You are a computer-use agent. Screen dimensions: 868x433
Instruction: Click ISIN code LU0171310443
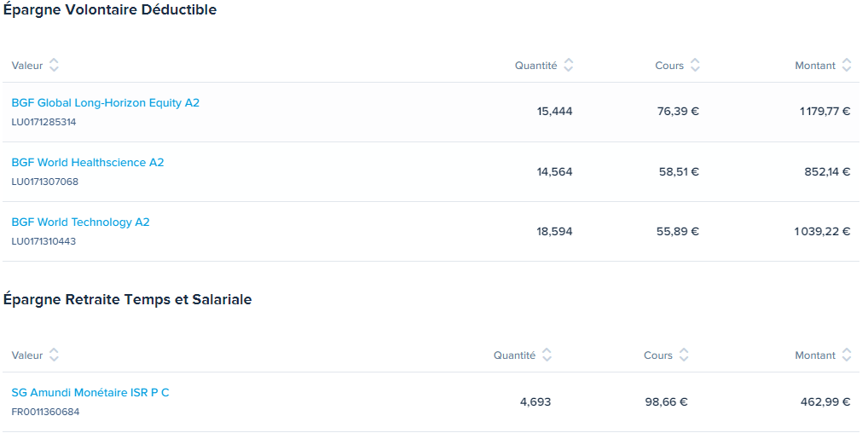pyautogui.click(x=43, y=241)
